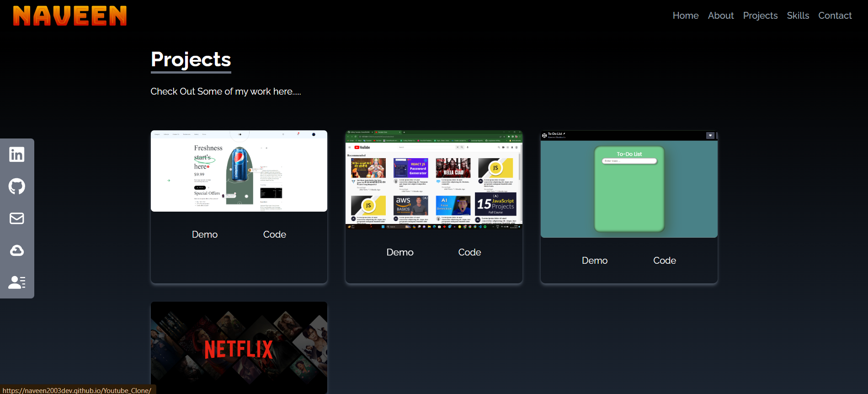868x394 pixels.
Task: Click the Freshness Pepsi project thumbnail
Action: [x=239, y=171]
